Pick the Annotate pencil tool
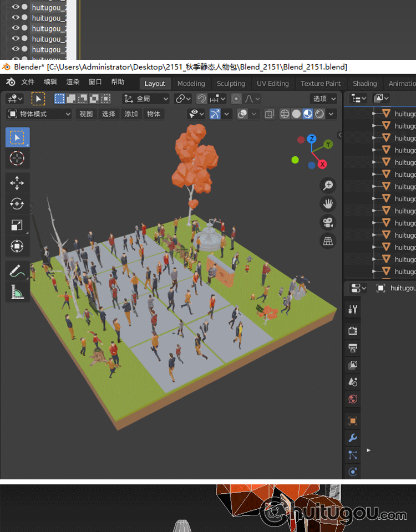Viewport: 416px width, 532px height. [x=17, y=271]
